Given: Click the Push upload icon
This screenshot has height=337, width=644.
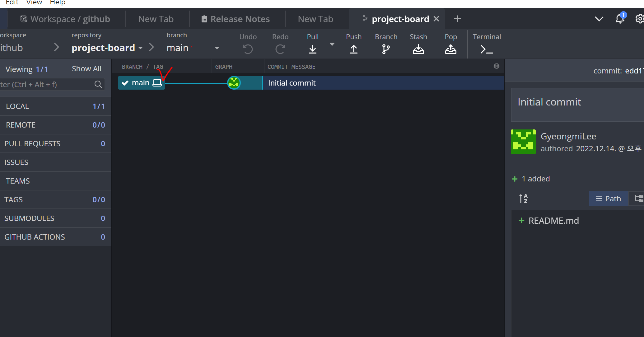Looking at the screenshot, I should click(353, 49).
